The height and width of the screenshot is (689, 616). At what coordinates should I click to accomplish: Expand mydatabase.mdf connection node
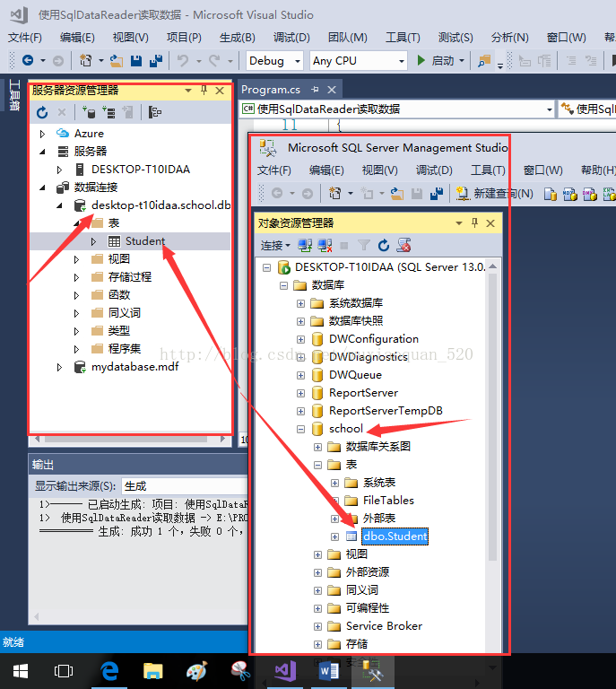pyautogui.click(x=59, y=367)
